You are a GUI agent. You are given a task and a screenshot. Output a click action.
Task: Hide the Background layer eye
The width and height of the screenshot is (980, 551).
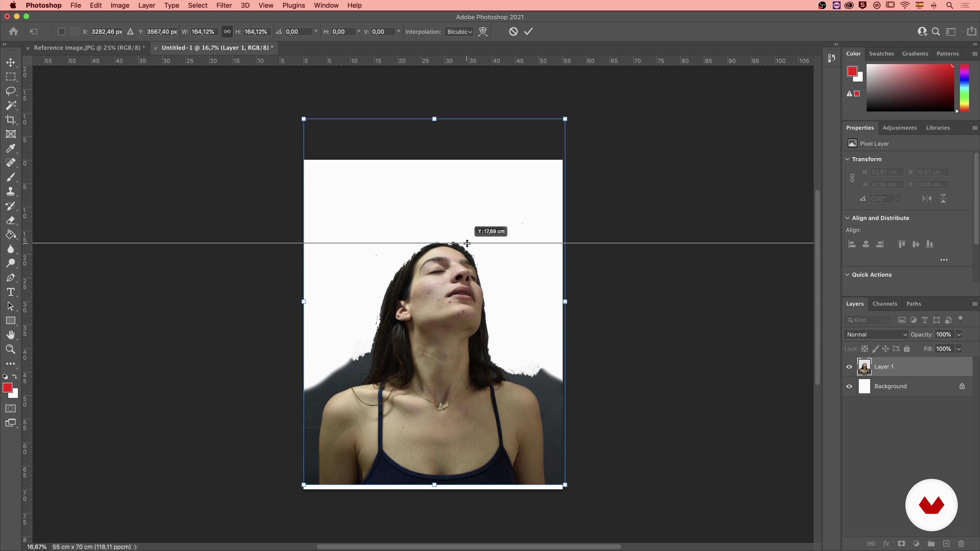(x=849, y=386)
